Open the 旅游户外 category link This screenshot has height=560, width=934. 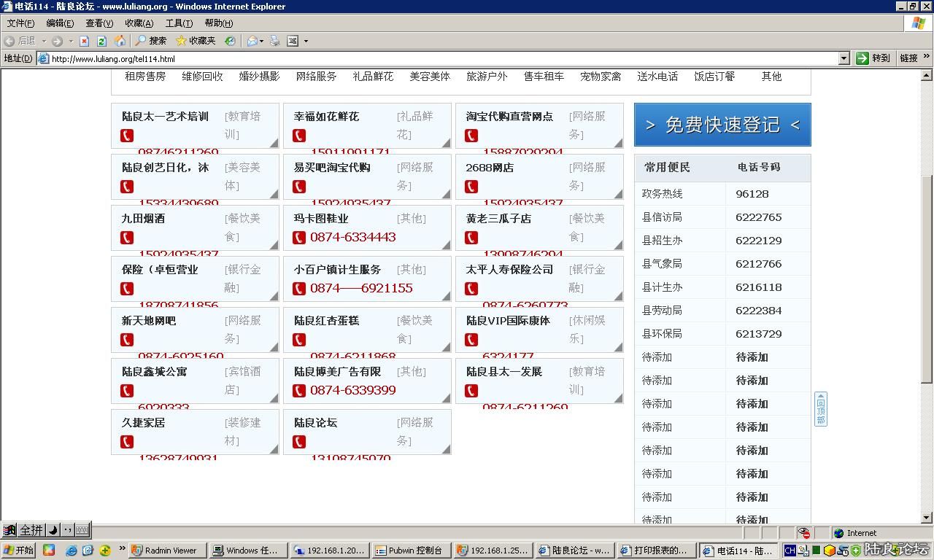point(487,77)
